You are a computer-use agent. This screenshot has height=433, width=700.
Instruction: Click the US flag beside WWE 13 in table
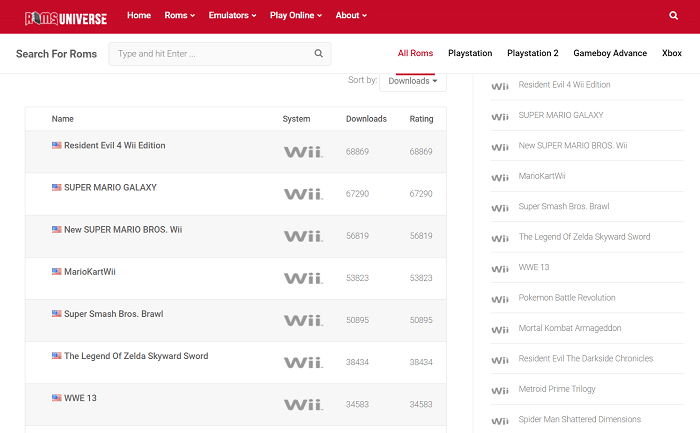pyautogui.click(x=57, y=398)
